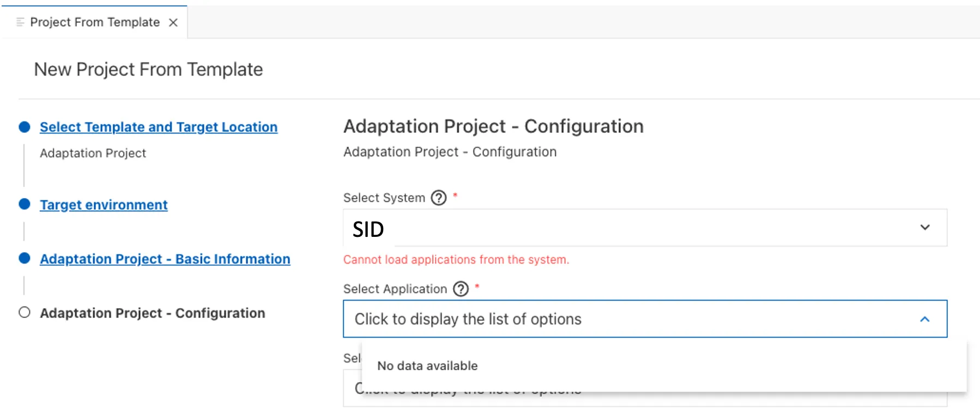Return to Adaptation Project - Basic Information step

(x=165, y=259)
